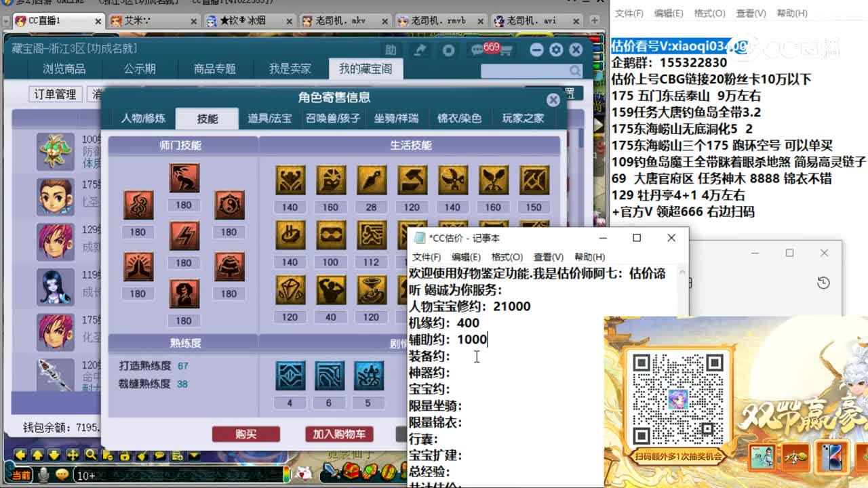The image size is (868, 488).
Task: Click the blue-haired female character avatar
Action: click(x=55, y=287)
